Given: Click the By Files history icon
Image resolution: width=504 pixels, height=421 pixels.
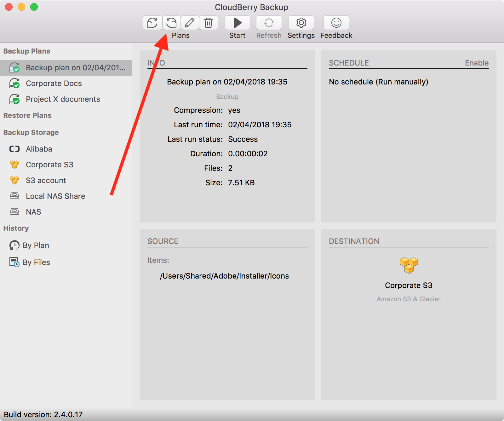Looking at the screenshot, I should pos(14,262).
